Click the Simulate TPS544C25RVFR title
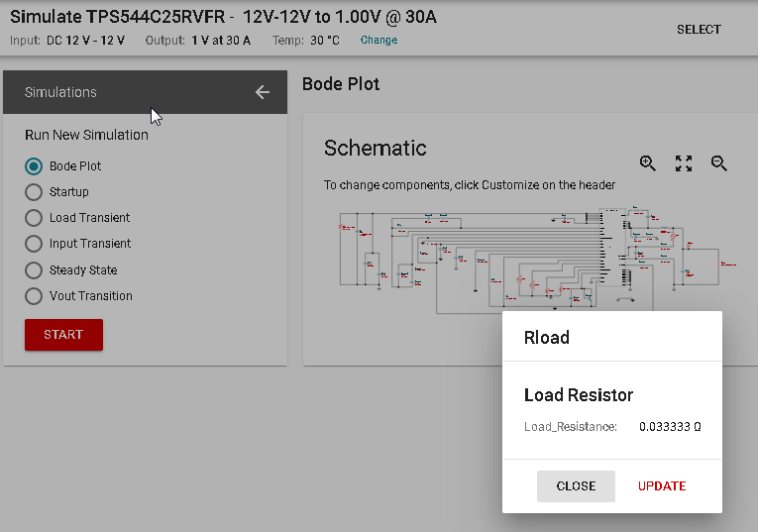 coord(223,17)
